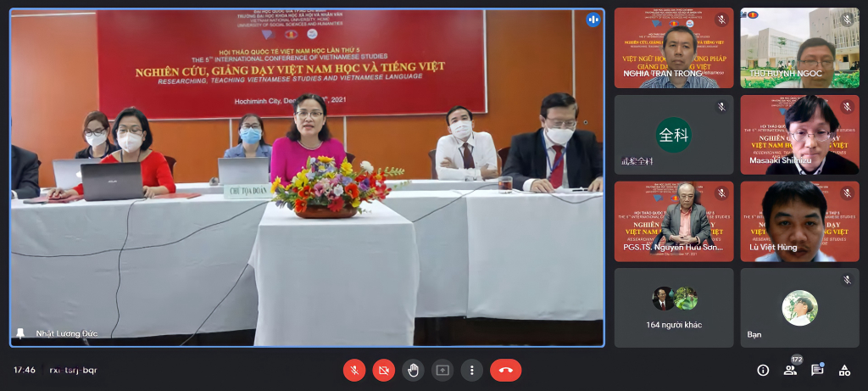Select the PGS.TS. Nguyễn Hữu Sơn tile
Viewport: 868px width, 391px height.
tap(674, 221)
